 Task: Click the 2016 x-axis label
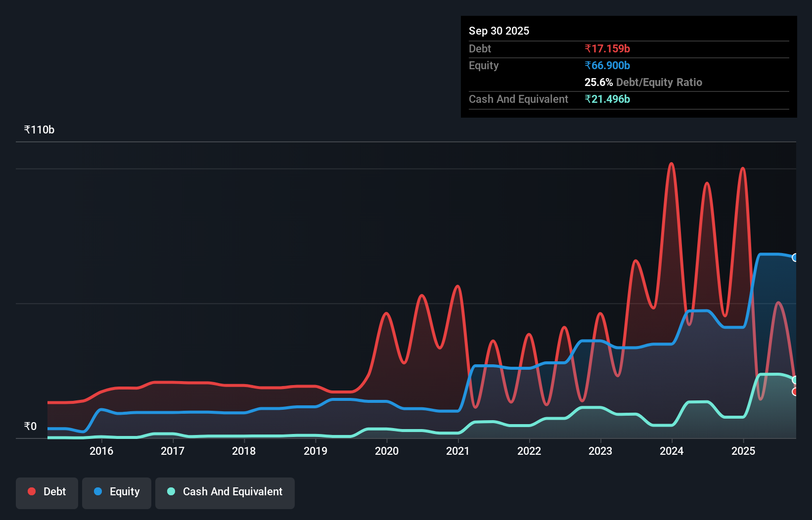[101, 451]
